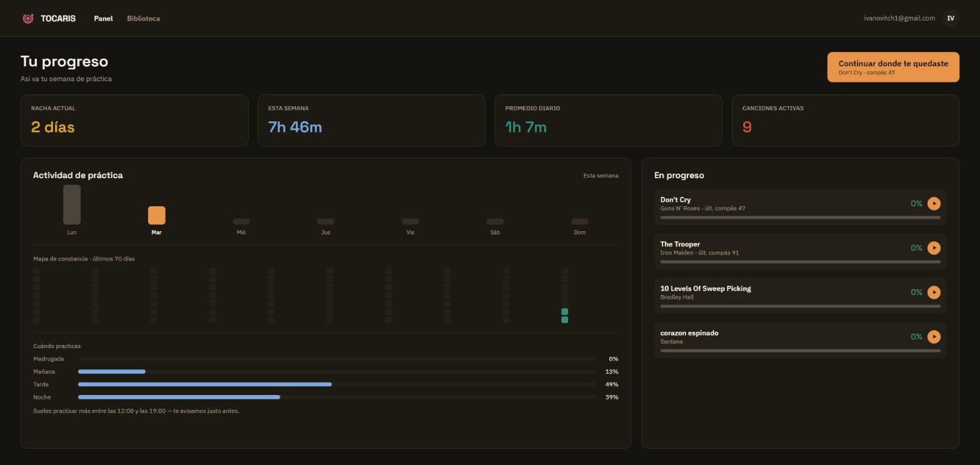Click the Noche practice time bar

[337, 397]
